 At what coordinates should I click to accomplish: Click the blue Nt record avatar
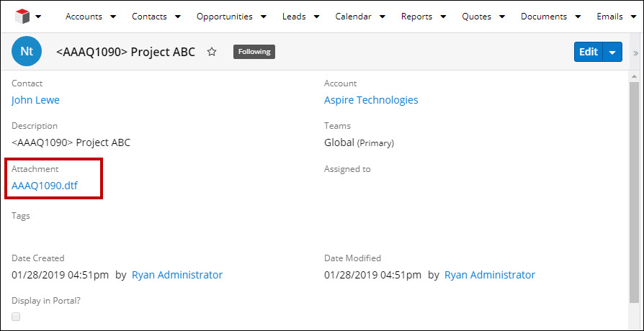pos(27,52)
